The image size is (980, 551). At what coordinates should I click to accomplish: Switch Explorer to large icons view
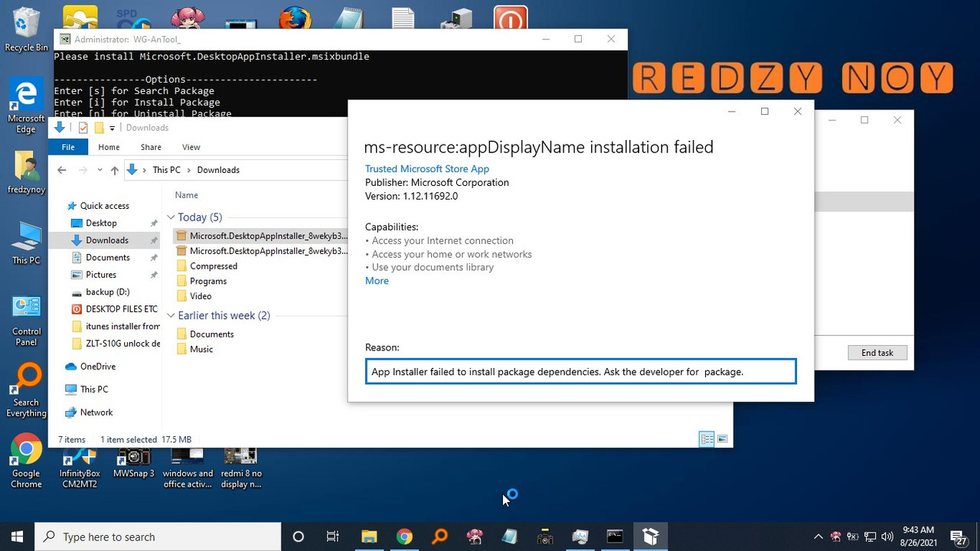tap(722, 439)
